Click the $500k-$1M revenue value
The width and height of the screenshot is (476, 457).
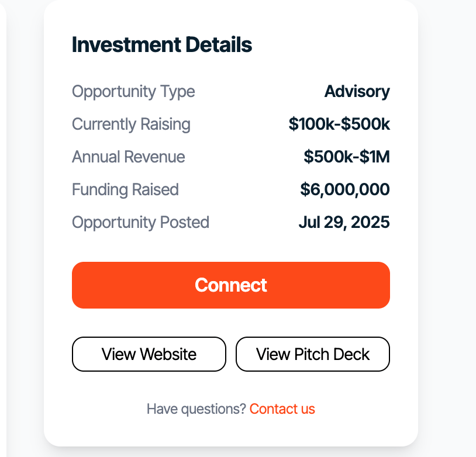point(346,157)
